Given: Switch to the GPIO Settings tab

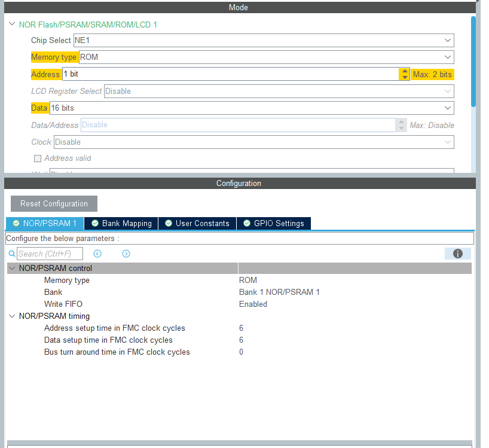Looking at the screenshot, I should [274, 223].
